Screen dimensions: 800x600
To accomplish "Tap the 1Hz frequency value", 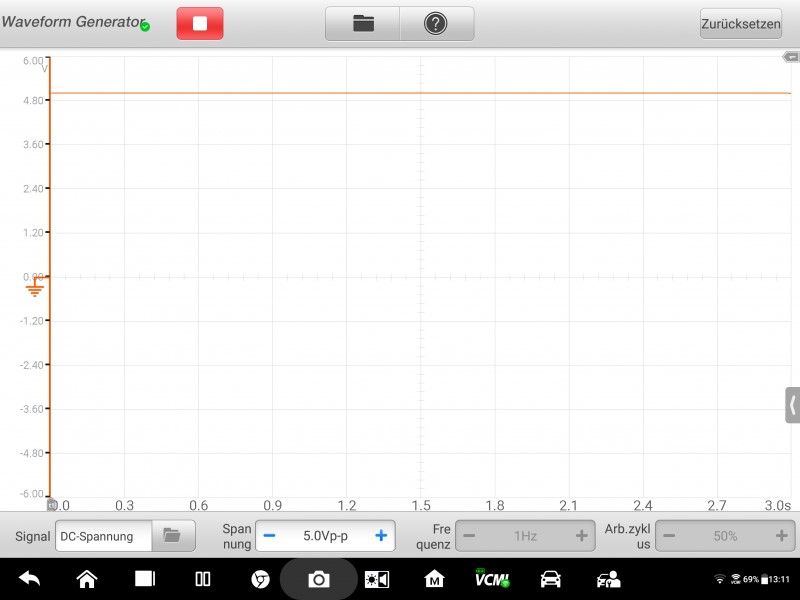I will [525, 536].
